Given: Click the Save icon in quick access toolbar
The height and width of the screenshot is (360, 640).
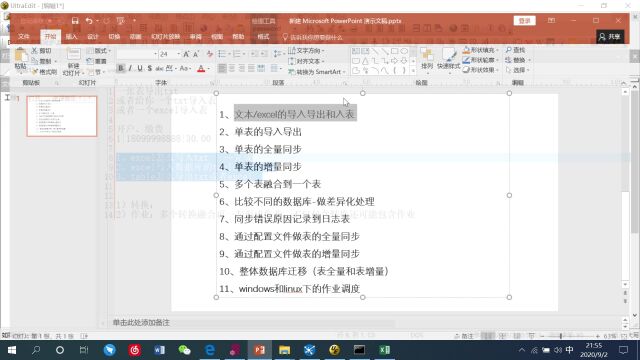Looking at the screenshot, I should tap(75, 21).
